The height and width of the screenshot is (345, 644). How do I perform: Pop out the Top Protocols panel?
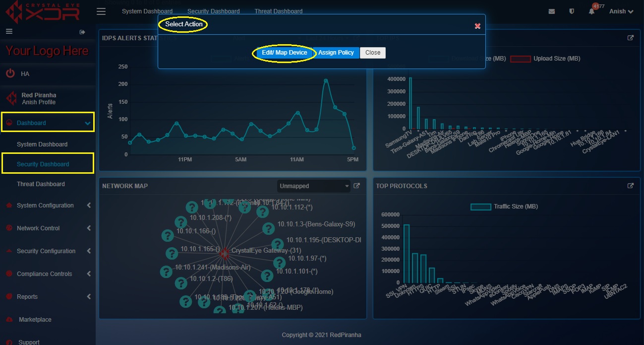tap(631, 186)
